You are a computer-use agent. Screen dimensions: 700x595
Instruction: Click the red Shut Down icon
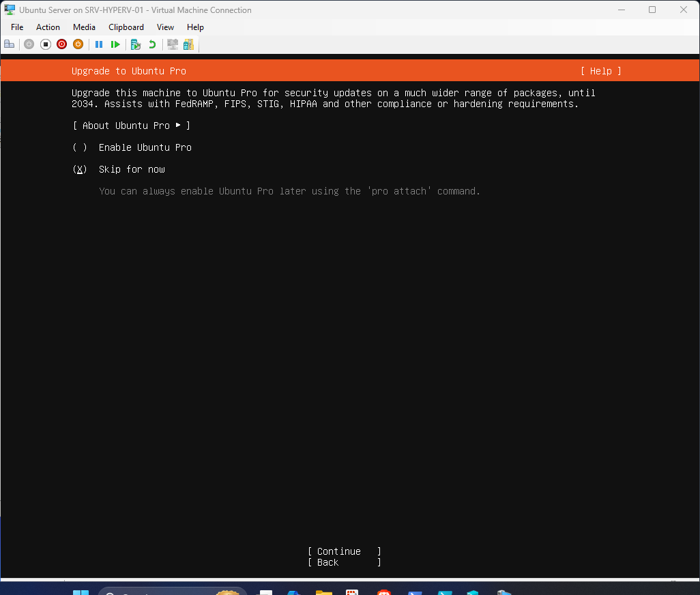click(x=61, y=44)
